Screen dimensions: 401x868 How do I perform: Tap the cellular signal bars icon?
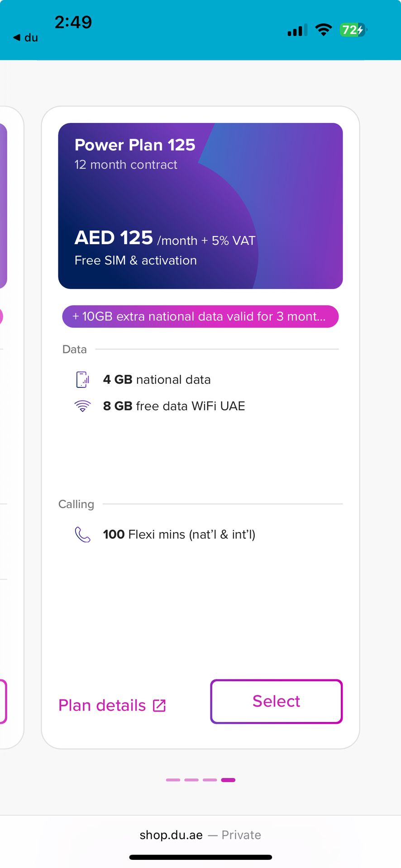pyautogui.click(x=297, y=30)
